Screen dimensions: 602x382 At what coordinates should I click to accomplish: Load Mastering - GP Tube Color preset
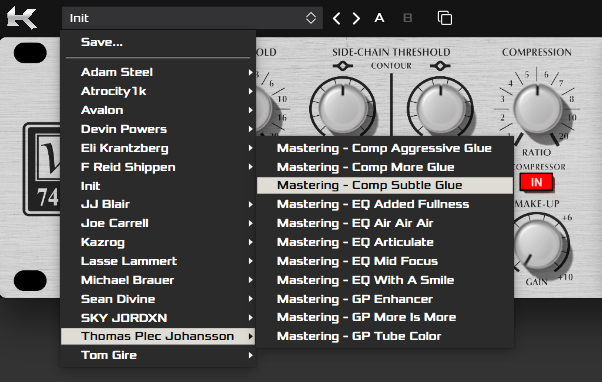pos(385,336)
